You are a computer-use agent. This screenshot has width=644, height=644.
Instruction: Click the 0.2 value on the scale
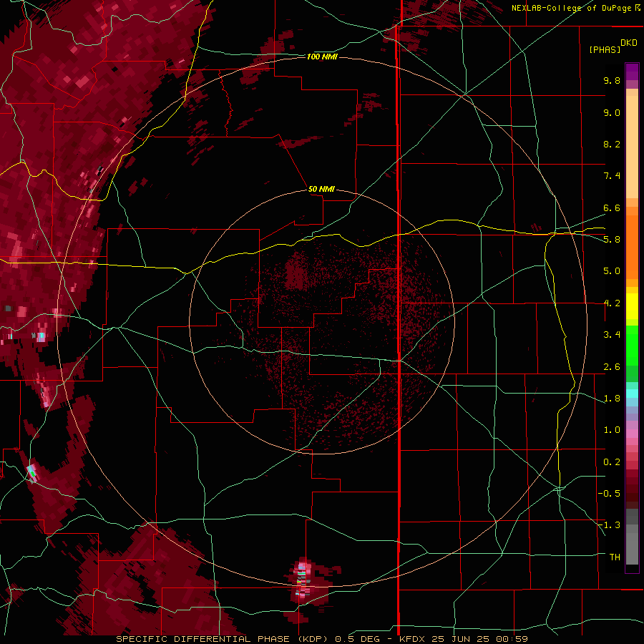pos(612,462)
